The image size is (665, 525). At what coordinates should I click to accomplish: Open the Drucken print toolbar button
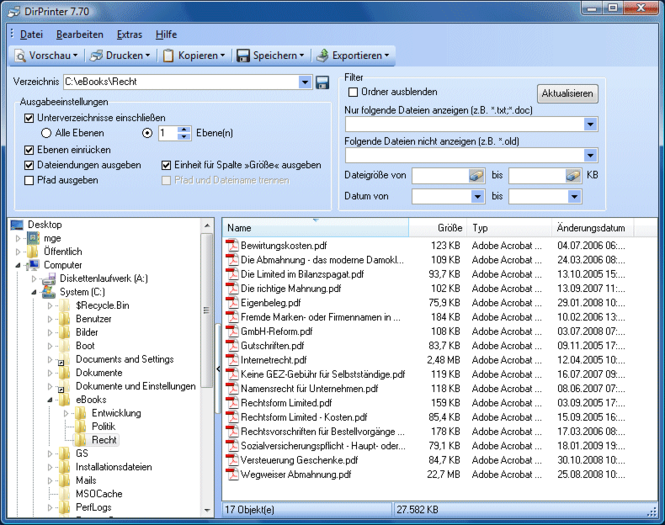point(120,56)
